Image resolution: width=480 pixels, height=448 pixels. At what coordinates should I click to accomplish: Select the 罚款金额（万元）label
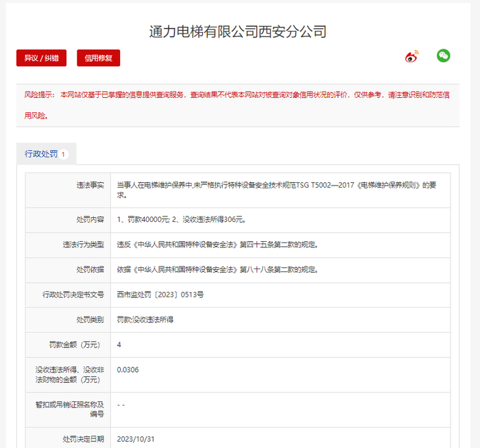tap(75, 345)
